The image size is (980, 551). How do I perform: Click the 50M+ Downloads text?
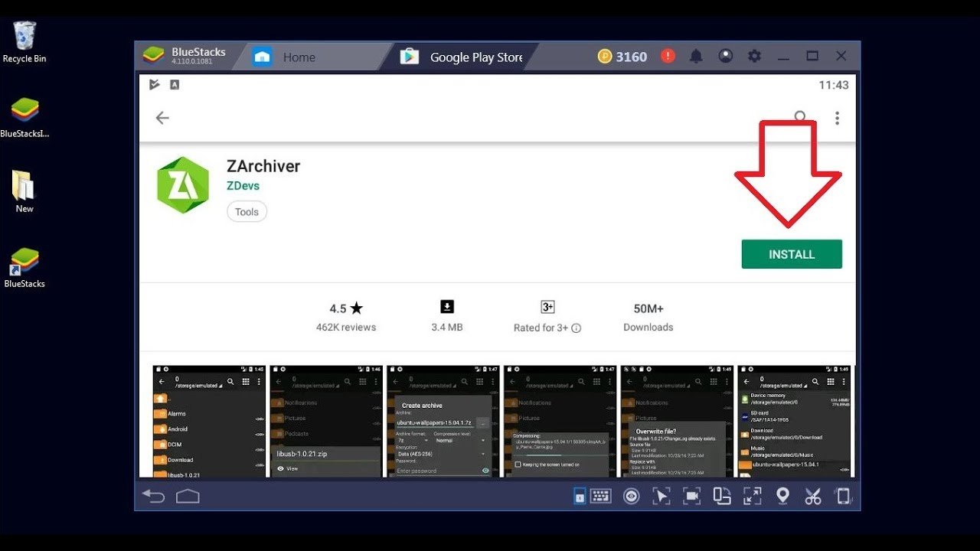(648, 318)
